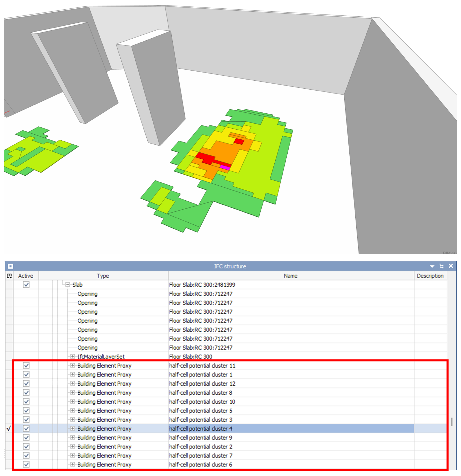This screenshot has height=476, width=461.
Task: Sort by the Type column header
Action: click(x=103, y=276)
